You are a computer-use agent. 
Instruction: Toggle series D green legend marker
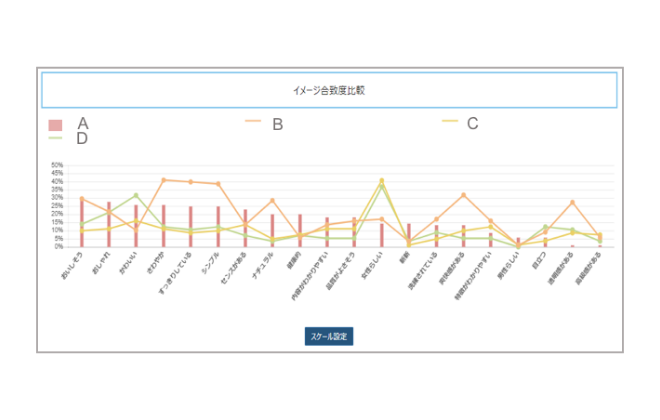(x=55, y=138)
